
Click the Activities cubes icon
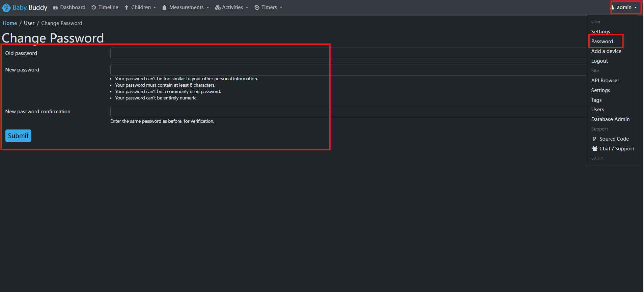(218, 7)
